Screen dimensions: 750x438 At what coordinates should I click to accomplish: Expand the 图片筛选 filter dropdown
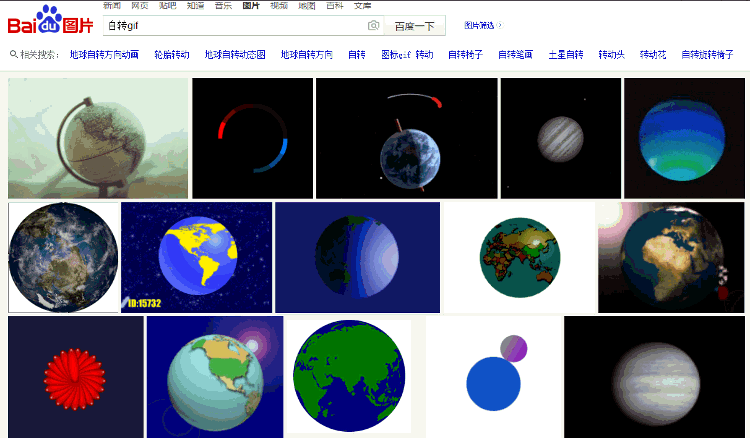483,25
